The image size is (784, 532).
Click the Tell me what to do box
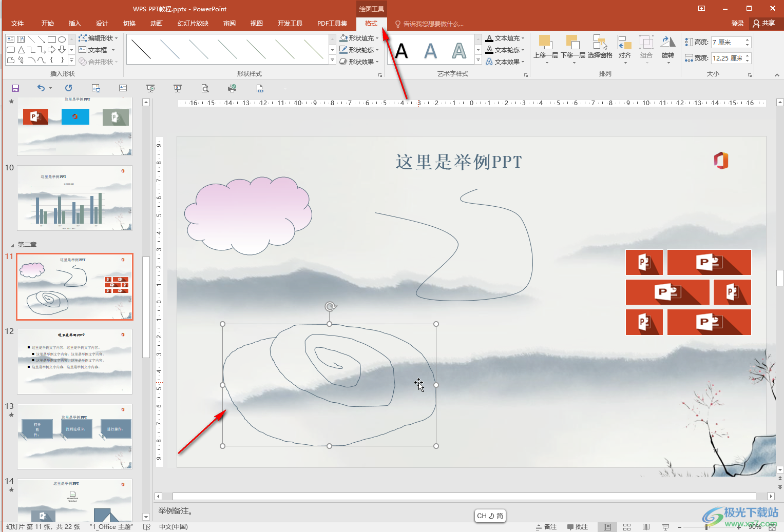click(x=429, y=24)
